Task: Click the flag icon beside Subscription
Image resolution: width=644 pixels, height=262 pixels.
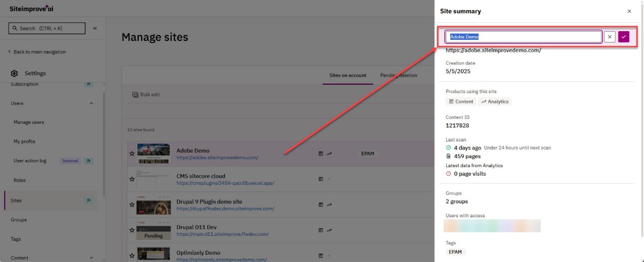Action: click(x=89, y=84)
